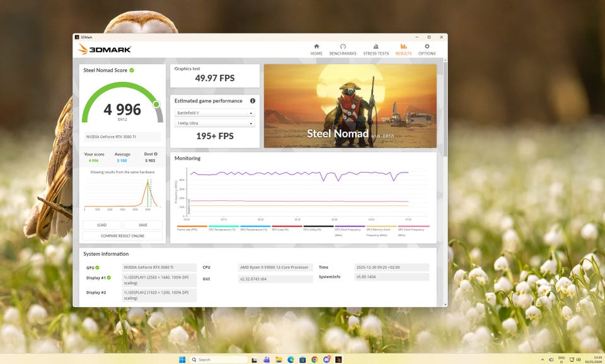Toggle the CPU Clock Frequency graph series
Image resolution: width=605 pixels, height=364 pixels.
click(350, 230)
